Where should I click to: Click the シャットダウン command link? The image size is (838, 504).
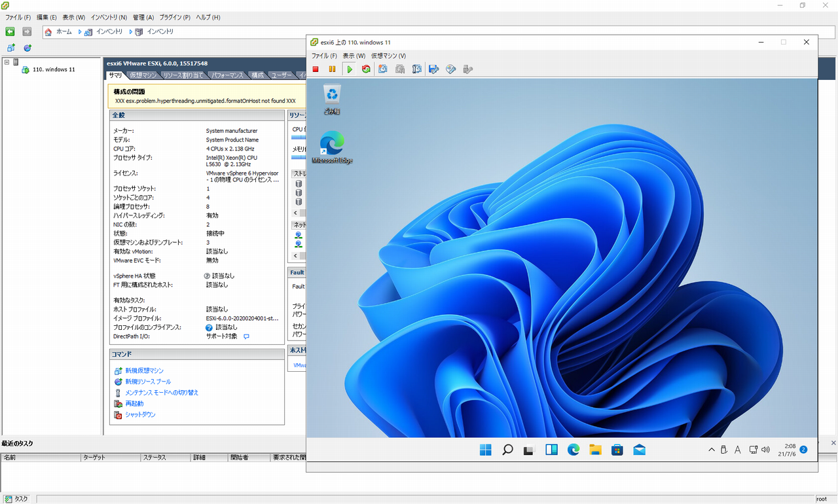click(140, 415)
